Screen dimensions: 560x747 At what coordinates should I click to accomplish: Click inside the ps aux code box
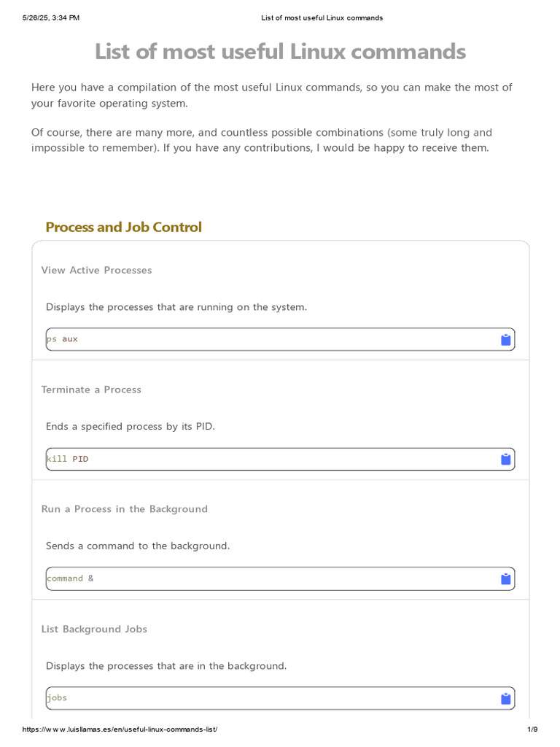(x=270, y=339)
